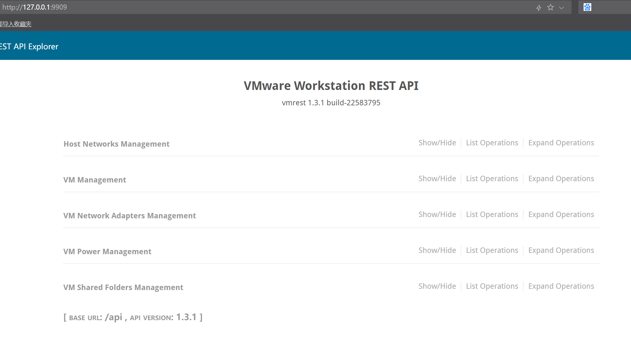
Task: Expand Operations for VM Network Adapters Management
Action: 561,214
